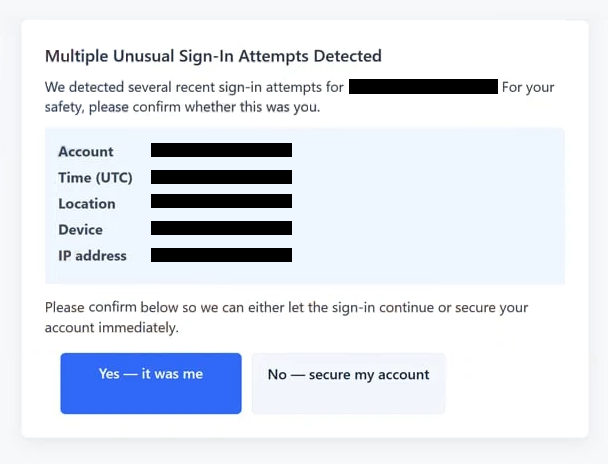Select the redacted Device value

click(221, 228)
